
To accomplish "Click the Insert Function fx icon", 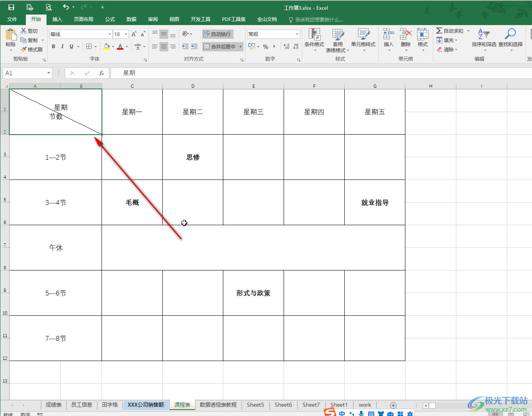I will [x=102, y=73].
